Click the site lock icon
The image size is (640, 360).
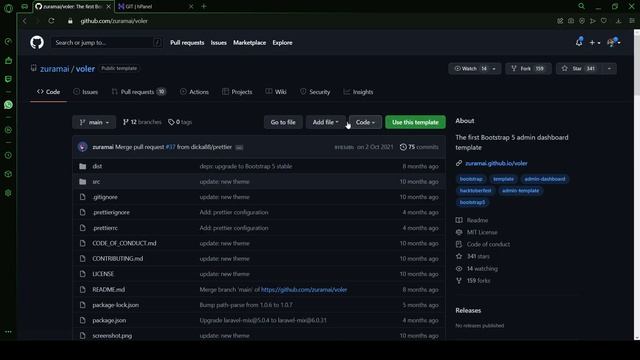click(x=70, y=21)
